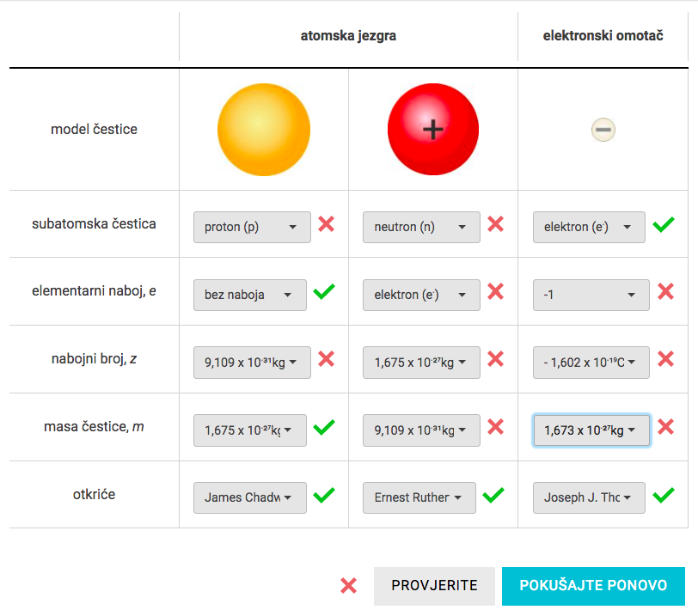Image resolution: width=698 pixels, height=616 pixels.
Task: Open the focused 1,673 x 10⁻²⁷kg dropdown
Action: [591, 430]
